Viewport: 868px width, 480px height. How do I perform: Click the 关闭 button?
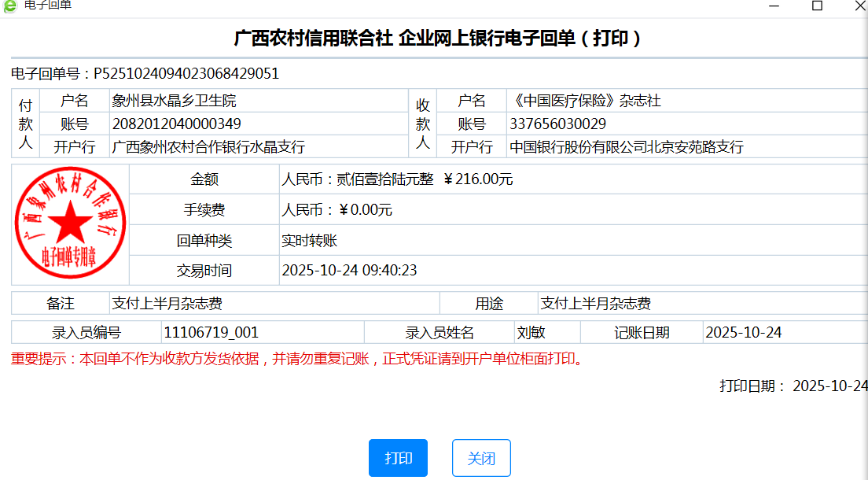coord(481,458)
